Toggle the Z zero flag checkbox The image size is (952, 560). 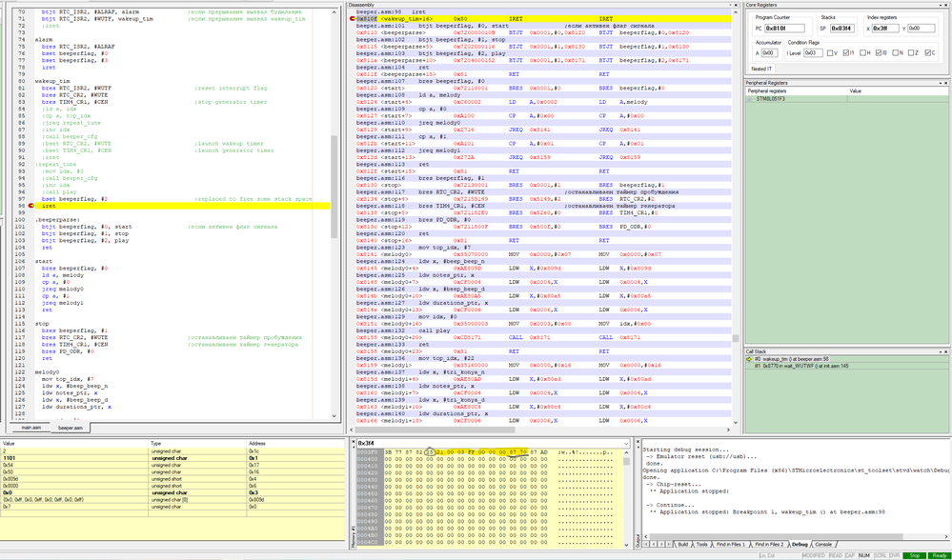[x=911, y=53]
